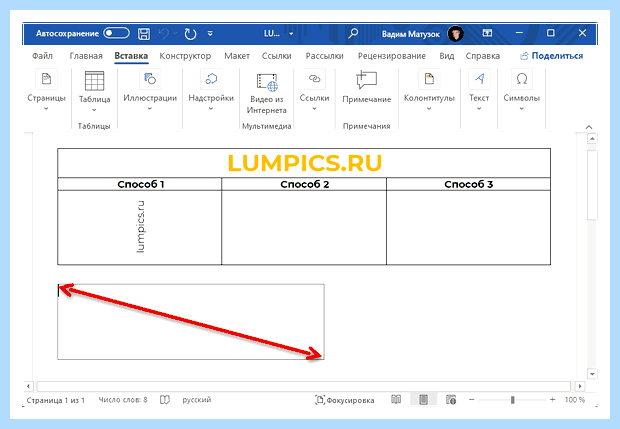Expand the Текст dropdown arrow

click(x=479, y=108)
